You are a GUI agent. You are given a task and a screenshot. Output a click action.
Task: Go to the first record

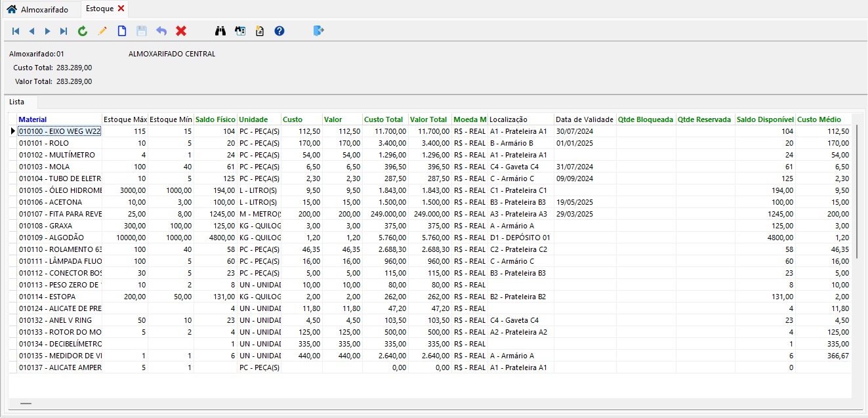click(x=16, y=31)
